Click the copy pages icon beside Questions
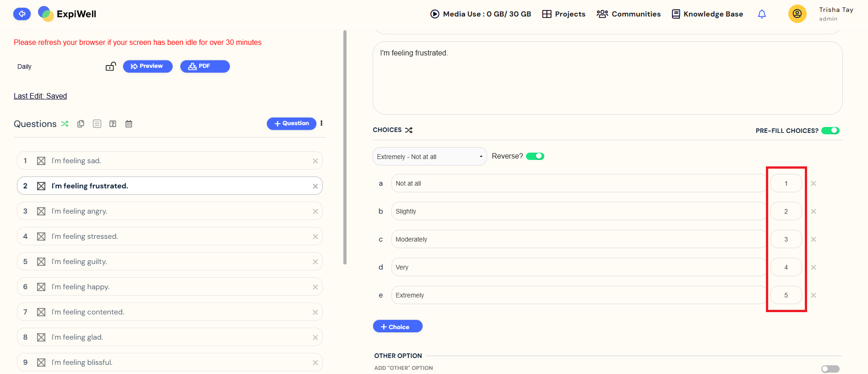The height and width of the screenshot is (374, 868). 81,124
